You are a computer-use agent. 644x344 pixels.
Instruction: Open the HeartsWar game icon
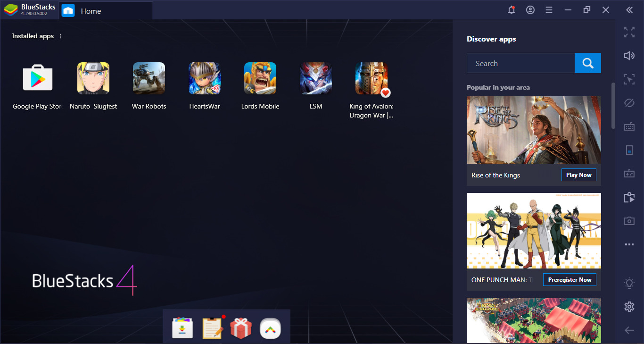(x=205, y=78)
